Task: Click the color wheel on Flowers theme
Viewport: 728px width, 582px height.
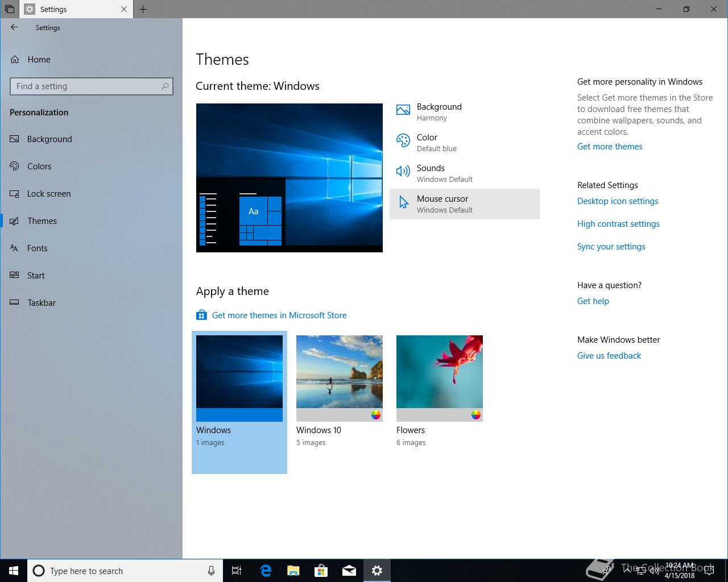Action: pos(476,415)
